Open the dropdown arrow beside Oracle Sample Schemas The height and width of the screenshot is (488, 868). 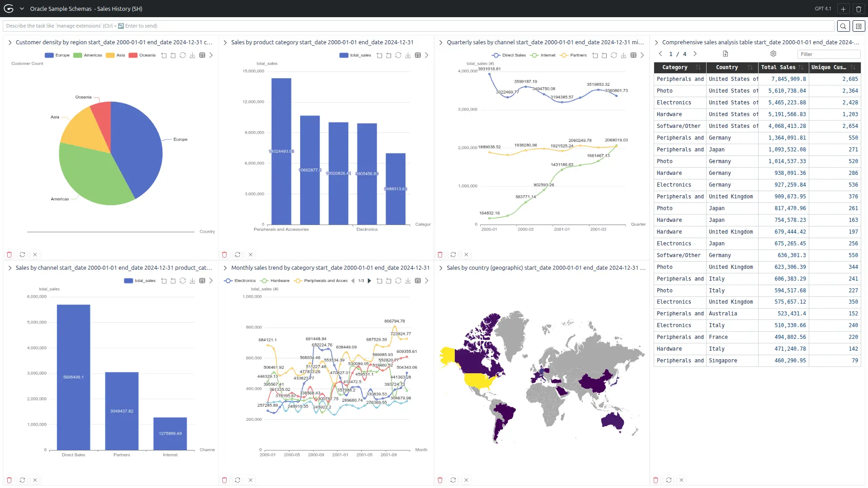point(22,9)
